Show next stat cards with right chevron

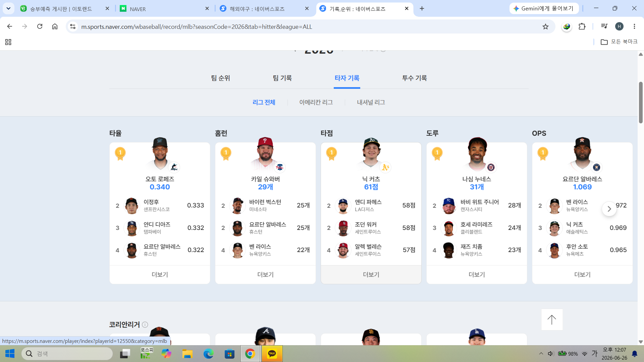pyautogui.click(x=609, y=209)
